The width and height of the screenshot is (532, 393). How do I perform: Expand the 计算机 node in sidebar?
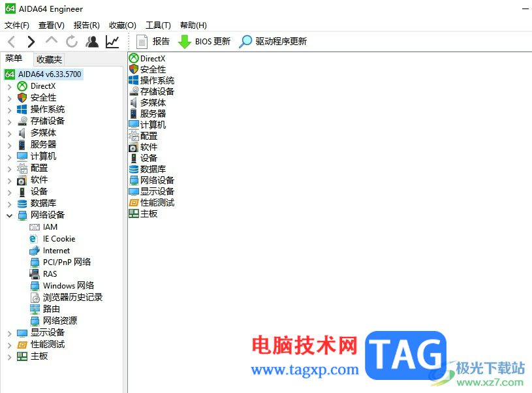(9, 156)
